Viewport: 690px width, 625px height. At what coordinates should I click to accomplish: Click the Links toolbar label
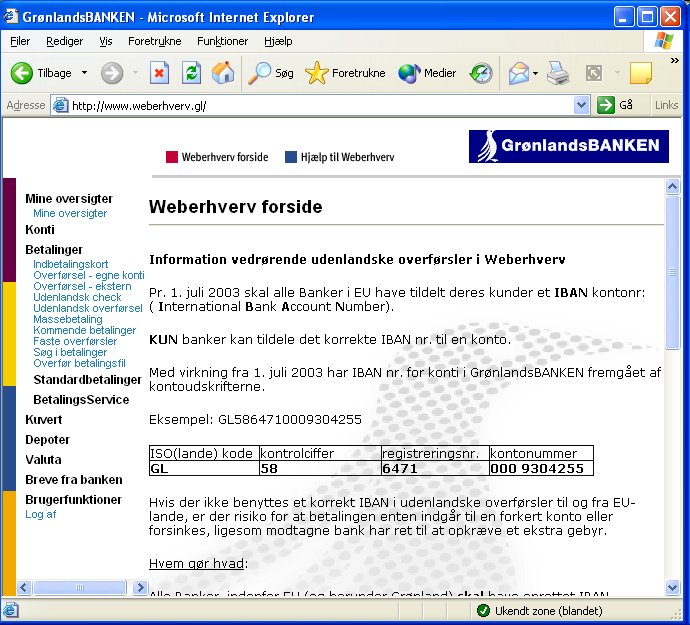666,105
